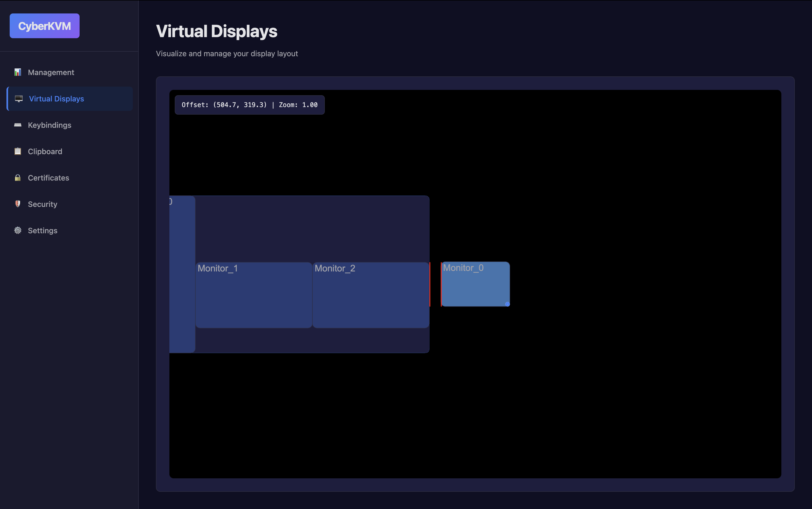Open the Keybindings page
The image size is (812, 509).
(49, 125)
